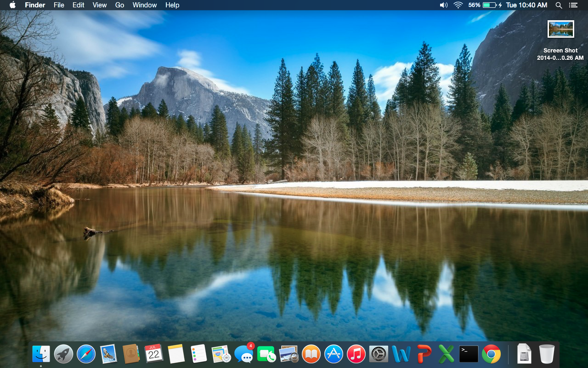588x368 pixels.
Task: Open Spotlight search magnifier
Action: [x=559, y=5]
